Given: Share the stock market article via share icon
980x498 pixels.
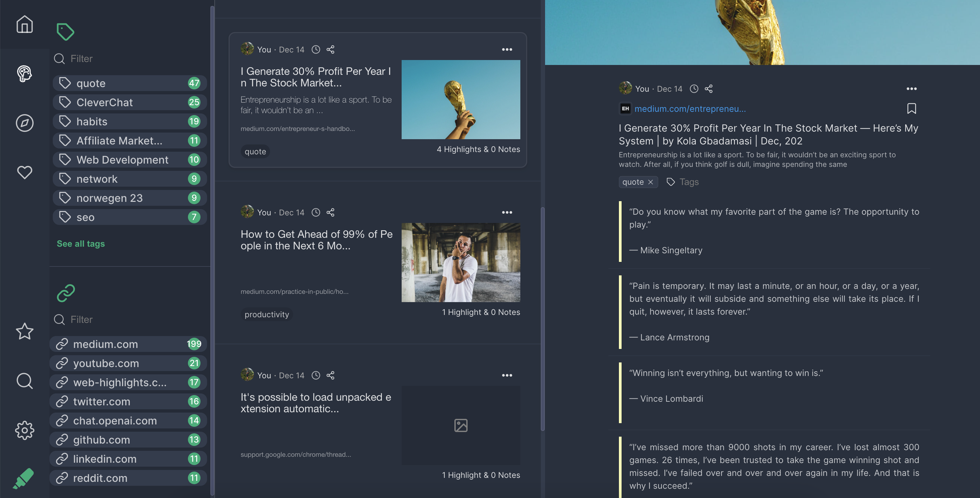Looking at the screenshot, I should point(331,49).
